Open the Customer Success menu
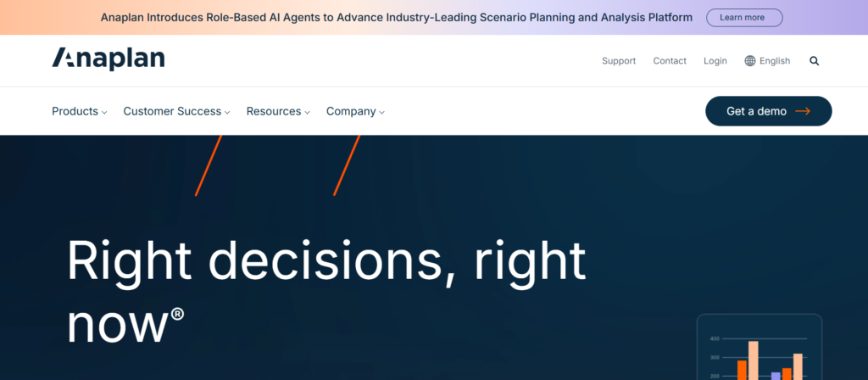Viewport: 868px width, 380px height. (x=172, y=111)
